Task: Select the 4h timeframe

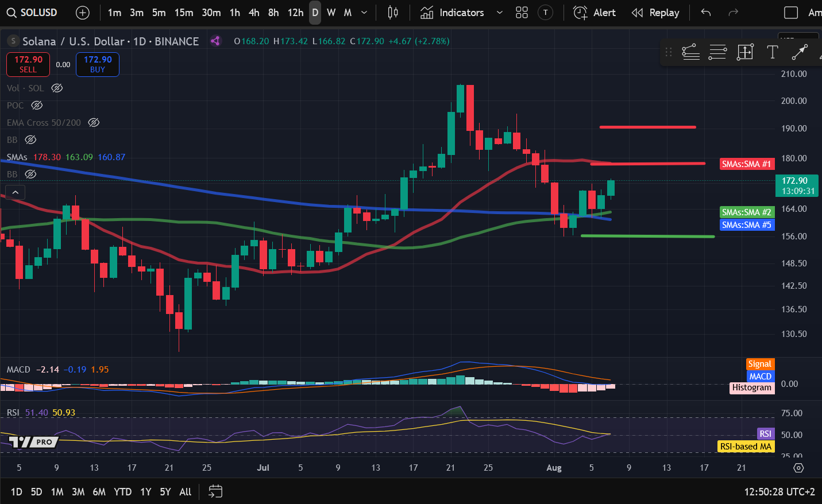Action: (x=254, y=13)
